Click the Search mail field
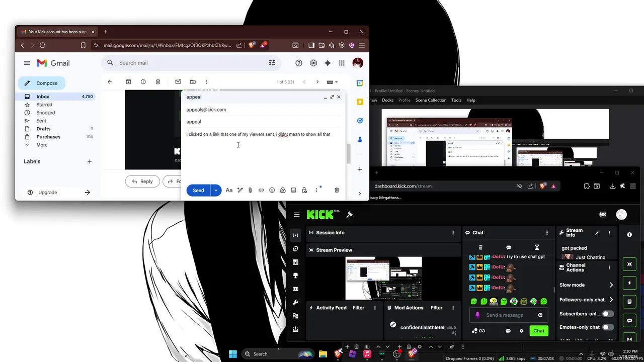This screenshot has height=362, width=644. 191,63
